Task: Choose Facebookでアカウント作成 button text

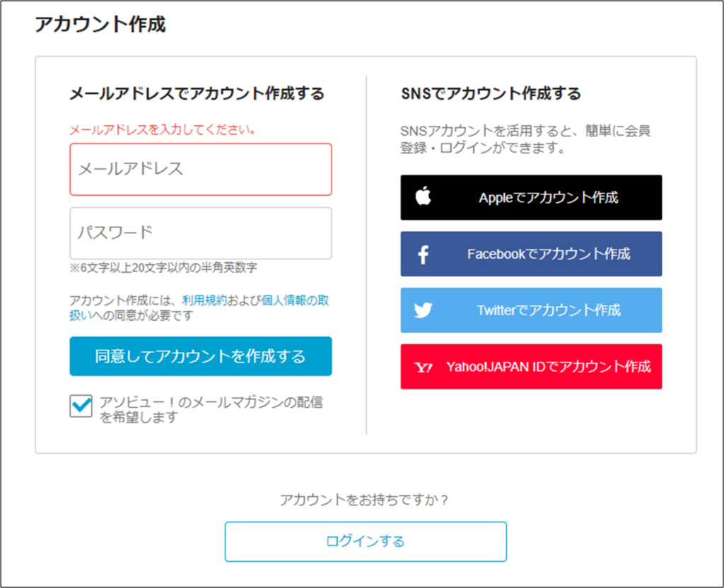Action: (548, 254)
